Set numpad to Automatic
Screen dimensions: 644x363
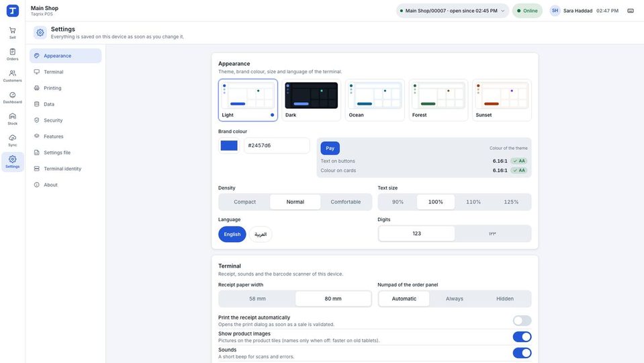coord(404,299)
